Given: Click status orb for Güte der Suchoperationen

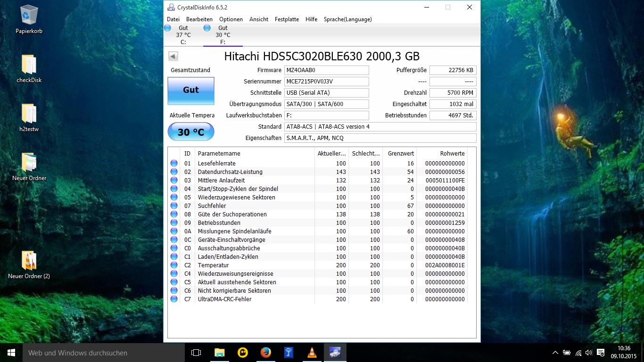Looking at the screenshot, I should click(x=174, y=214).
